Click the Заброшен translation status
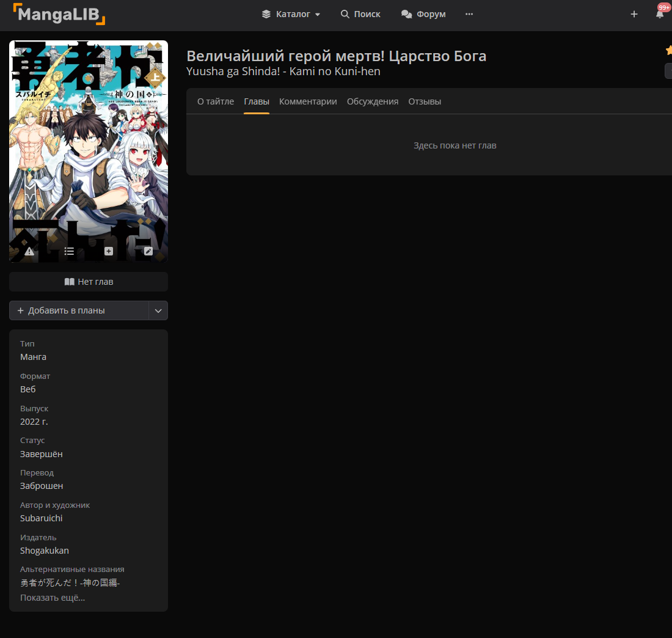The height and width of the screenshot is (638, 672). click(x=42, y=486)
